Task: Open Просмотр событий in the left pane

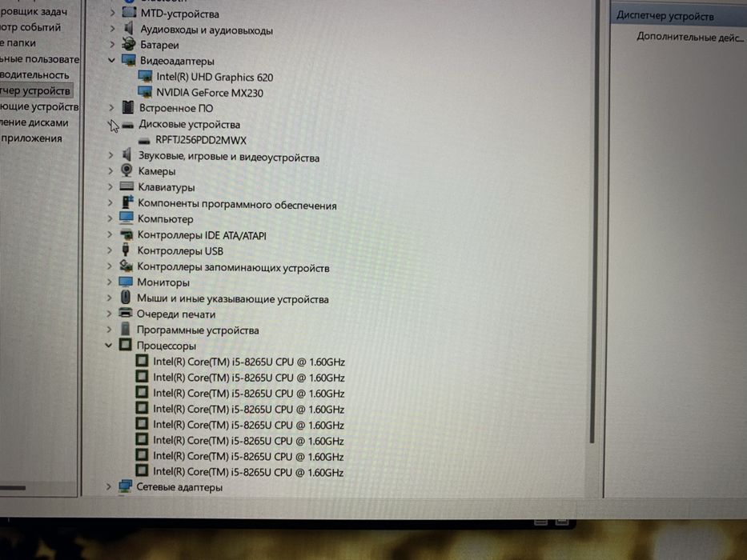Action: tap(30, 27)
